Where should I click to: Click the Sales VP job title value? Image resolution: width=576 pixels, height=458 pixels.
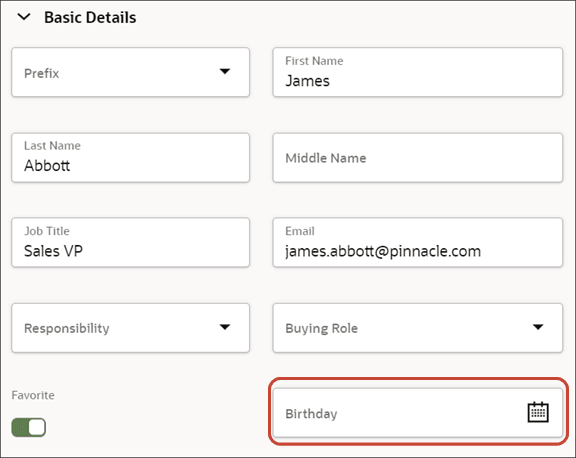point(53,251)
